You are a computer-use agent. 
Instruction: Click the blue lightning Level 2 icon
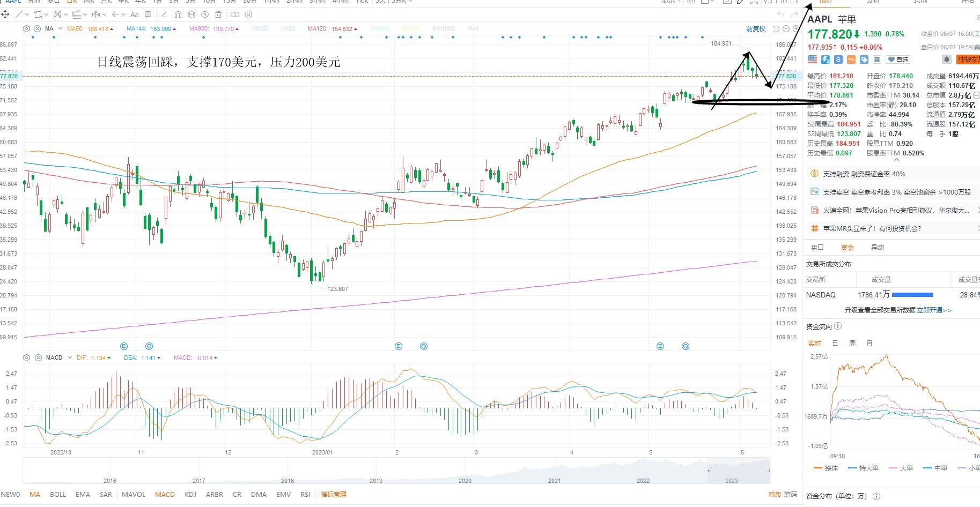[x=826, y=59]
